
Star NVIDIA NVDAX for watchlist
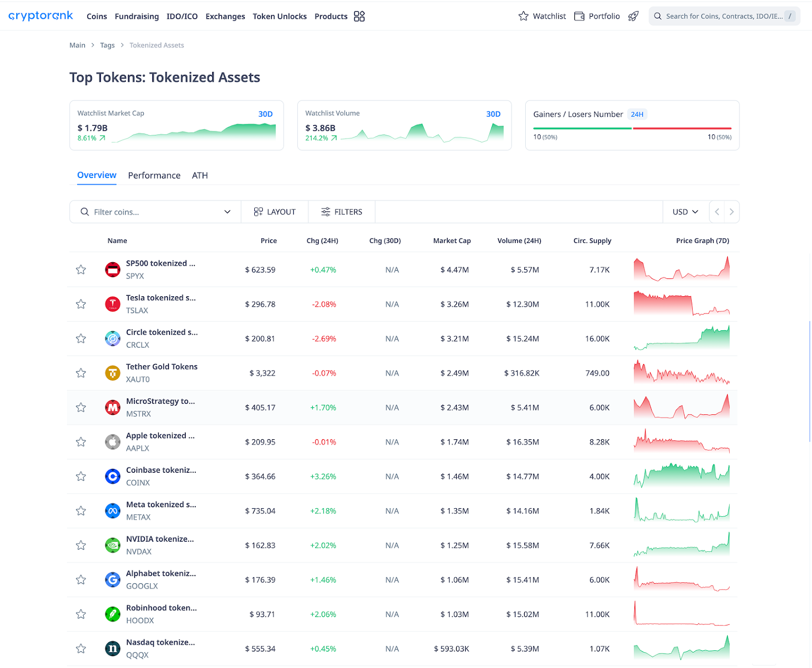81,545
